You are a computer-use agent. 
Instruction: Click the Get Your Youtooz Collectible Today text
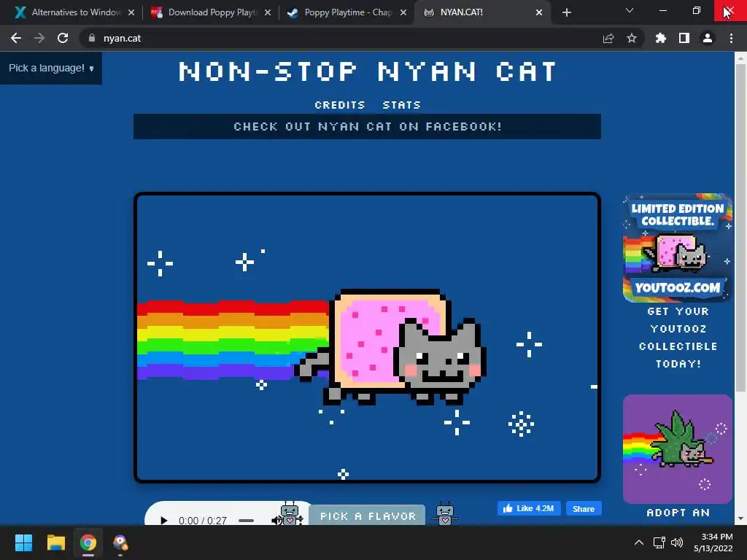678,338
